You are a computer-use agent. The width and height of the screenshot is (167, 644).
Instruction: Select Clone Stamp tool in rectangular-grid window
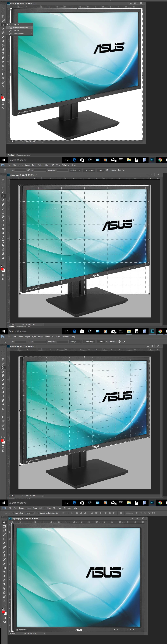click(x=3, y=213)
